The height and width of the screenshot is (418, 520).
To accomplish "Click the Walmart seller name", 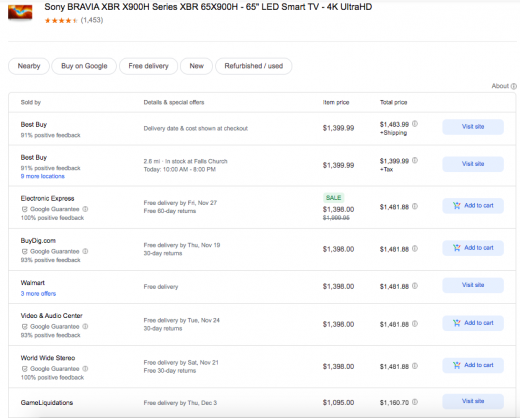I will 33,283.
